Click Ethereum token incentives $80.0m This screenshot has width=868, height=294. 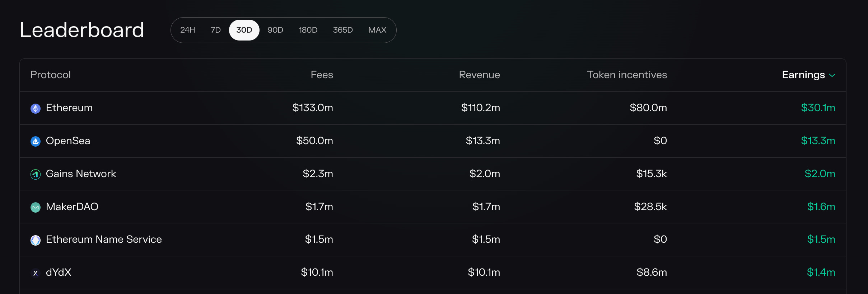pyautogui.click(x=648, y=108)
